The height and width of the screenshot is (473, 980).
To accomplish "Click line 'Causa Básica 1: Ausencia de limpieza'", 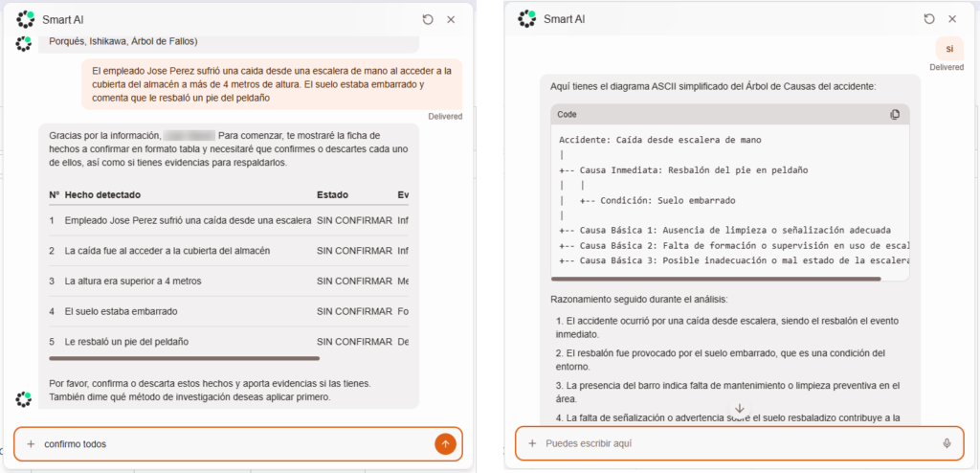I will click(x=724, y=230).
